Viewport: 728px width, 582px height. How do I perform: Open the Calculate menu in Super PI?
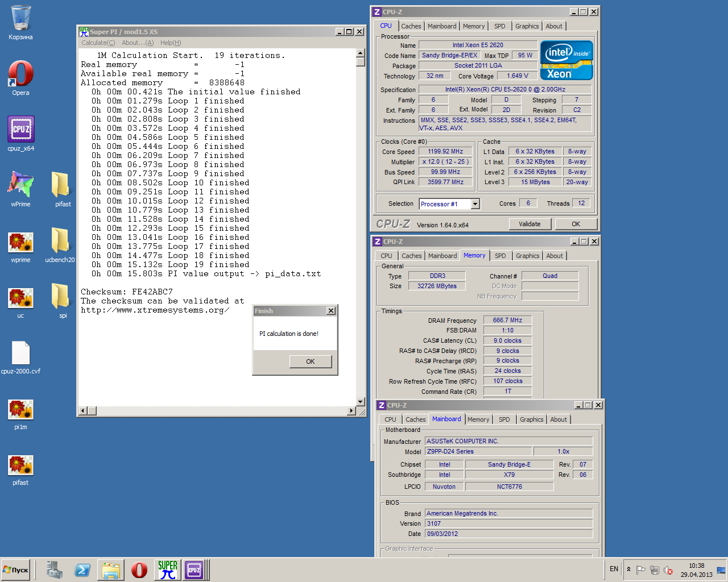[98, 43]
